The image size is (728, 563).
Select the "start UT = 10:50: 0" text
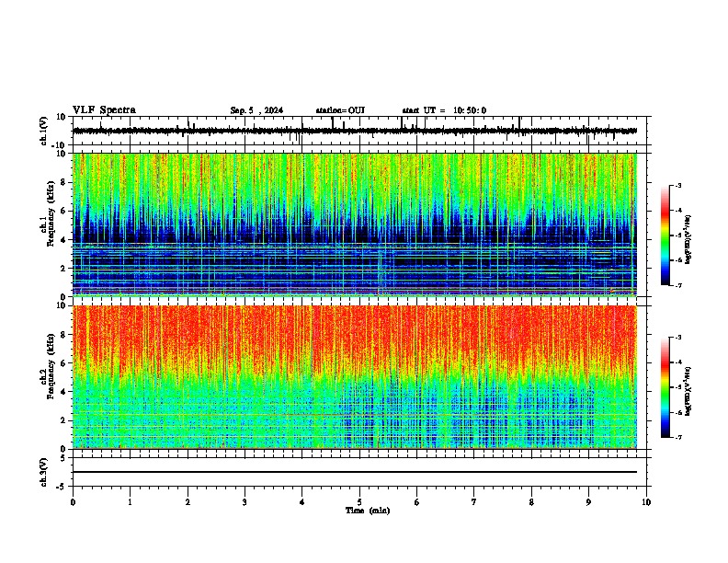[x=444, y=110]
